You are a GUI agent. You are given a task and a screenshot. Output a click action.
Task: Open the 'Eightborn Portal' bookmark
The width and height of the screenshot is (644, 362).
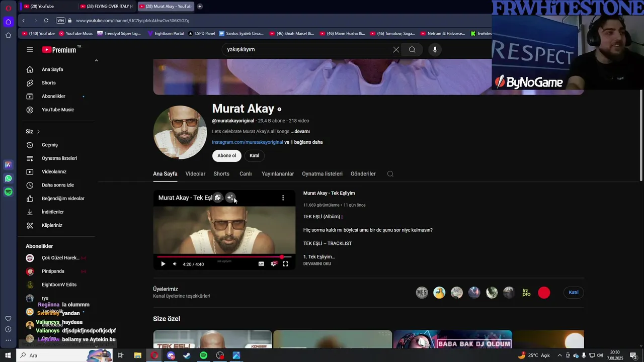(166, 34)
